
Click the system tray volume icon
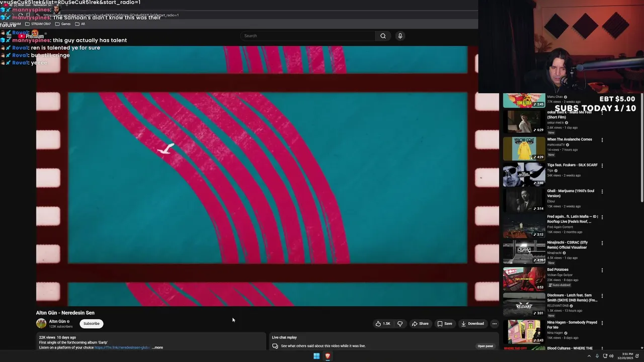coord(611,356)
